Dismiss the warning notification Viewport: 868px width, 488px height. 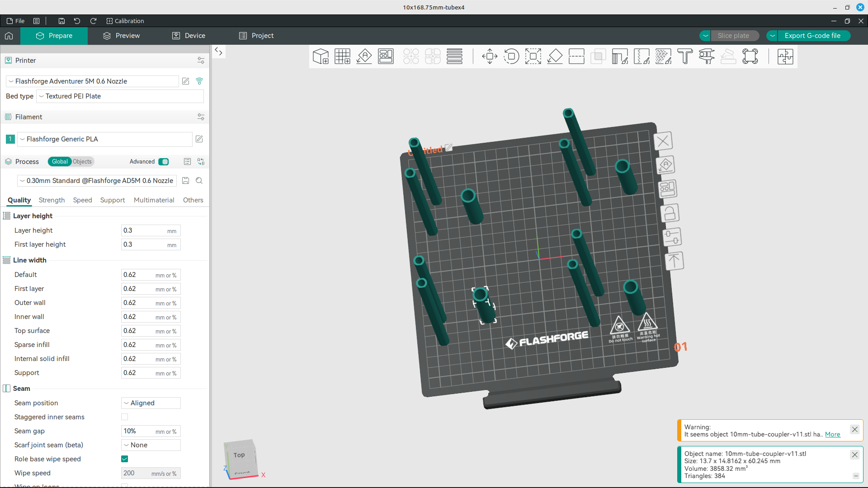(x=854, y=429)
